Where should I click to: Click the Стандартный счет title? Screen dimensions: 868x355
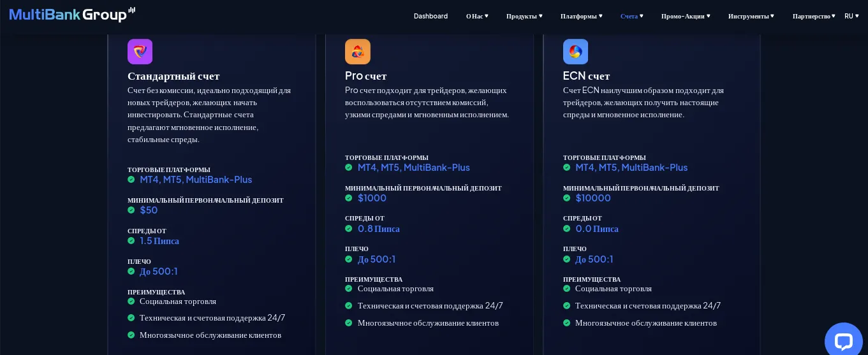[x=173, y=76]
